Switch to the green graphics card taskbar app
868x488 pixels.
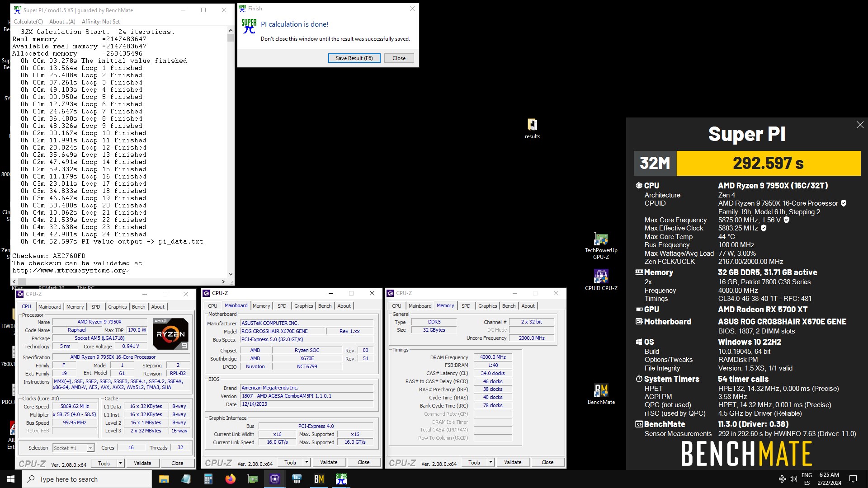[252, 479]
